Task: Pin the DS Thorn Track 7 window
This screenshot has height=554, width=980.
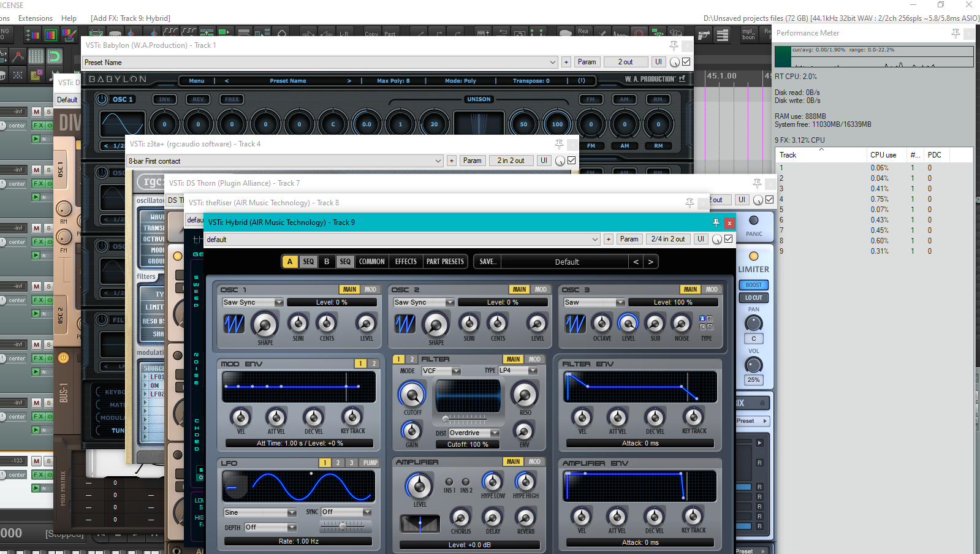Action: coord(758,183)
